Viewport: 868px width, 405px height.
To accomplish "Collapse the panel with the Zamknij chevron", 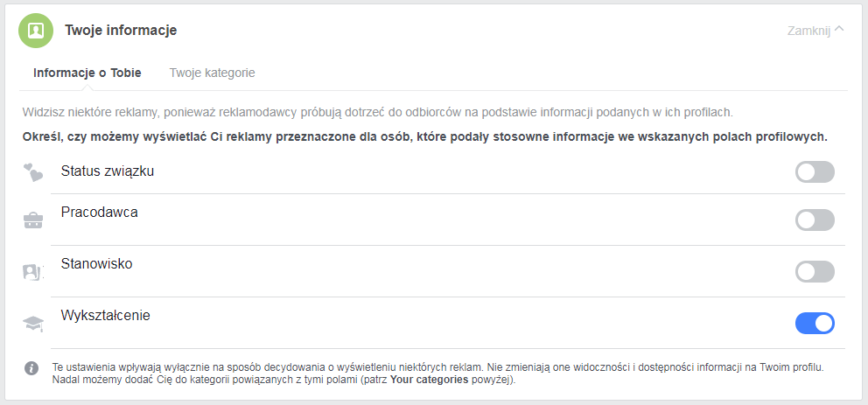I will click(839, 30).
